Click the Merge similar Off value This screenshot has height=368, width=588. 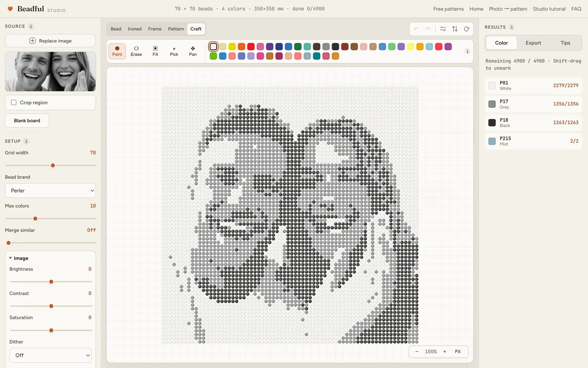point(91,230)
